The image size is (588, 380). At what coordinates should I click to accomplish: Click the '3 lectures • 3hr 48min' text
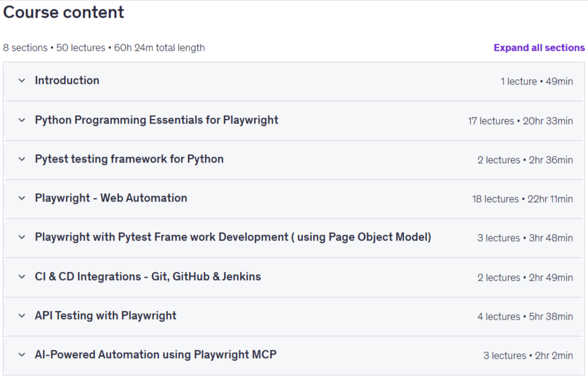pos(525,238)
